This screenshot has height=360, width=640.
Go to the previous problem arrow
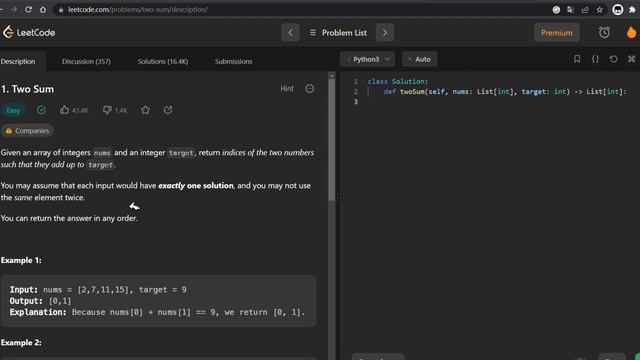click(290, 33)
